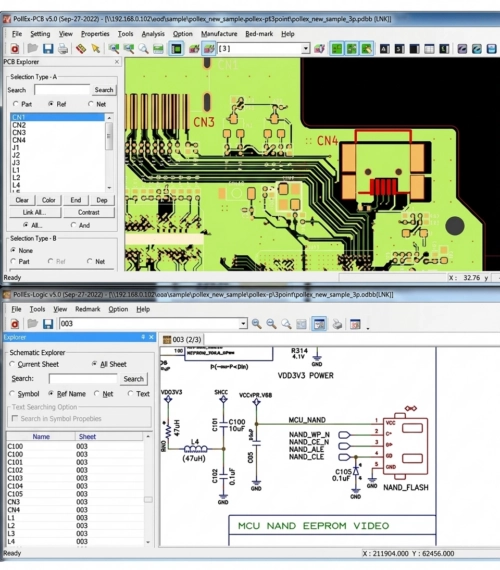Click the magnifier zoom icon in PCB toolbar
The width and height of the screenshot is (500, 570).
click(x=143, y=48)
